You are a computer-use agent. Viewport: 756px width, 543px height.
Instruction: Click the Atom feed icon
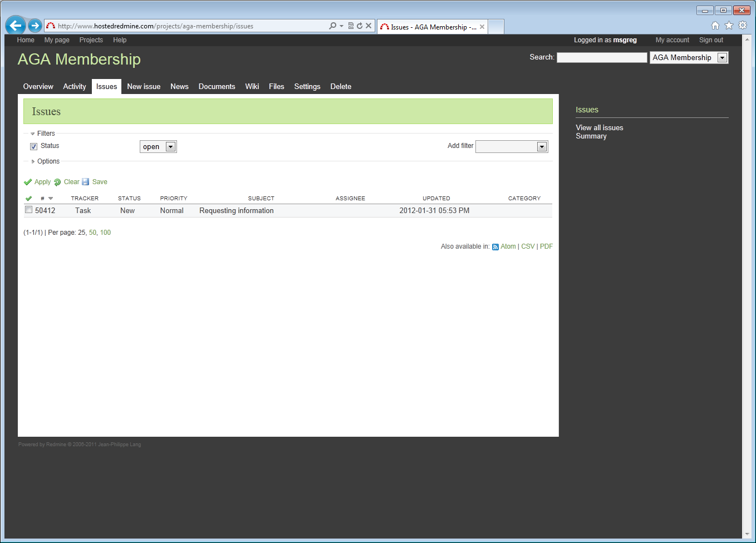click(495, 247)
